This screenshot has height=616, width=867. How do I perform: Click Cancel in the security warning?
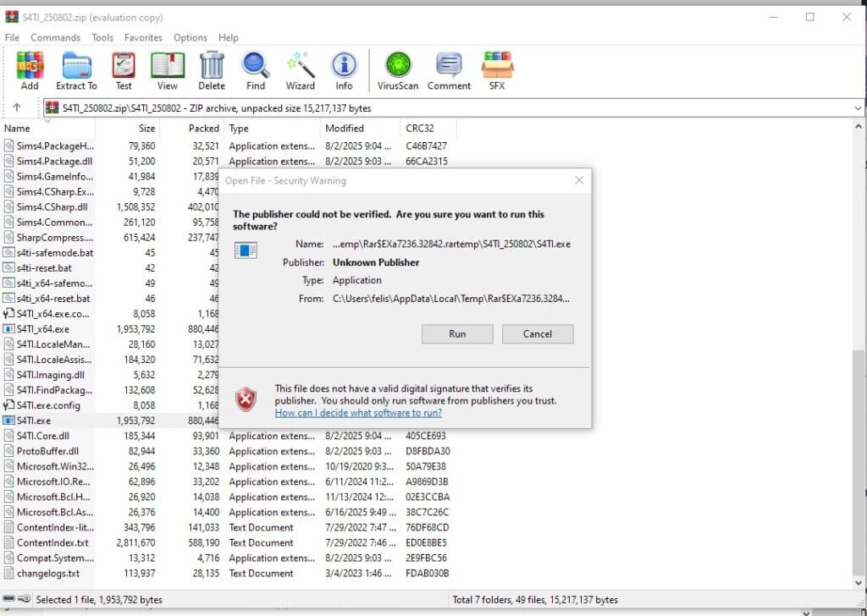pyautogui.click(x=538, y=333)
